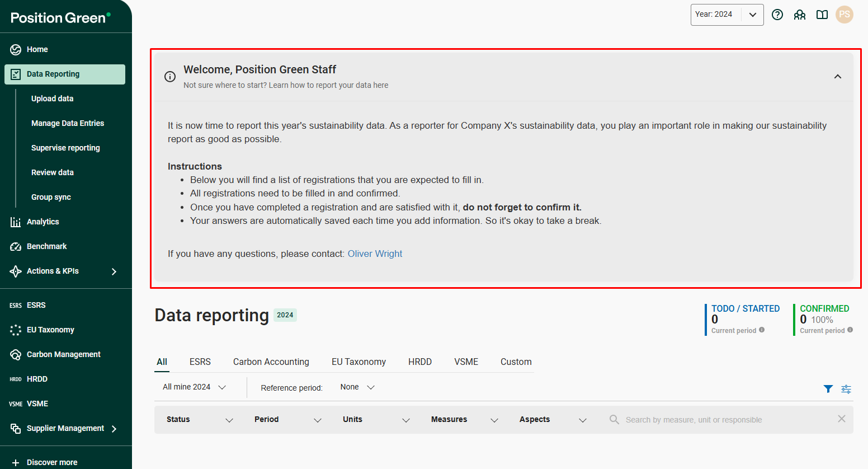This screenshot has height=469, width=868.
Task: Open the Units filter dropdown
Action: click(376, 419)
